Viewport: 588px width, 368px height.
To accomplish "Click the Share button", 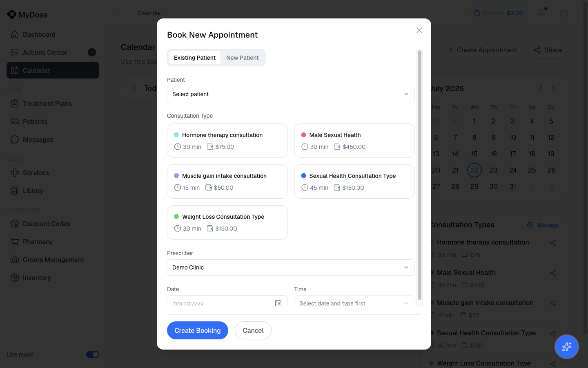I will pyautogui.click(x=547, y=50).
